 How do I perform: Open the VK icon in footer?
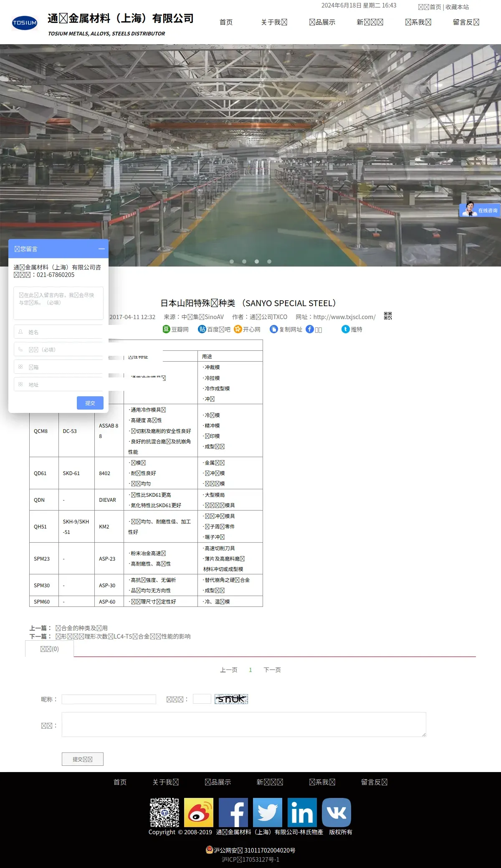(x=337, y=813)
